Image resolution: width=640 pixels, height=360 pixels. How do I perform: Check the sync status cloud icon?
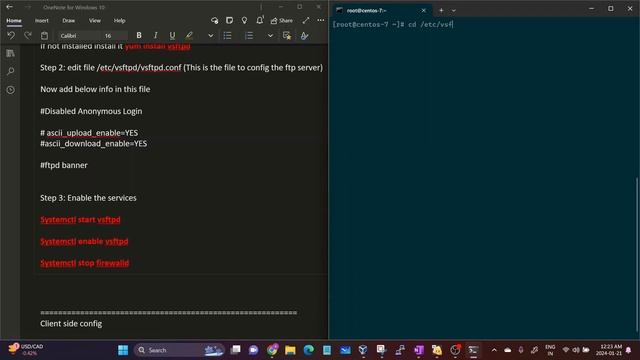(x=214, y=20)
